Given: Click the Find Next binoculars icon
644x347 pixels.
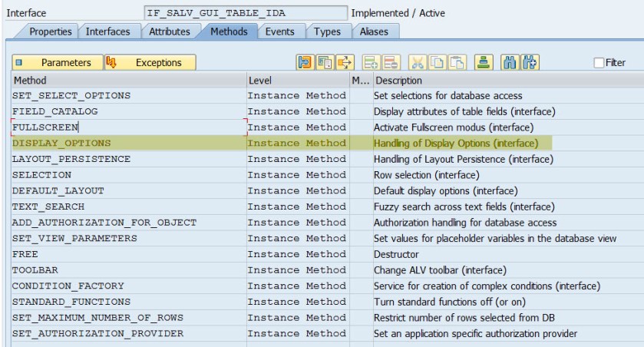Looking at the screenshot, I should tap(530, 62).
